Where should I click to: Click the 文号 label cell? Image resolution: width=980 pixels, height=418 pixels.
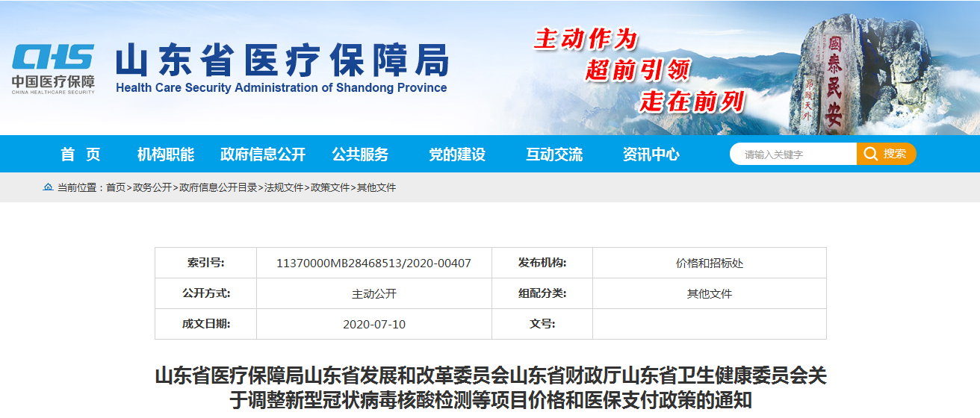point(542,324)
